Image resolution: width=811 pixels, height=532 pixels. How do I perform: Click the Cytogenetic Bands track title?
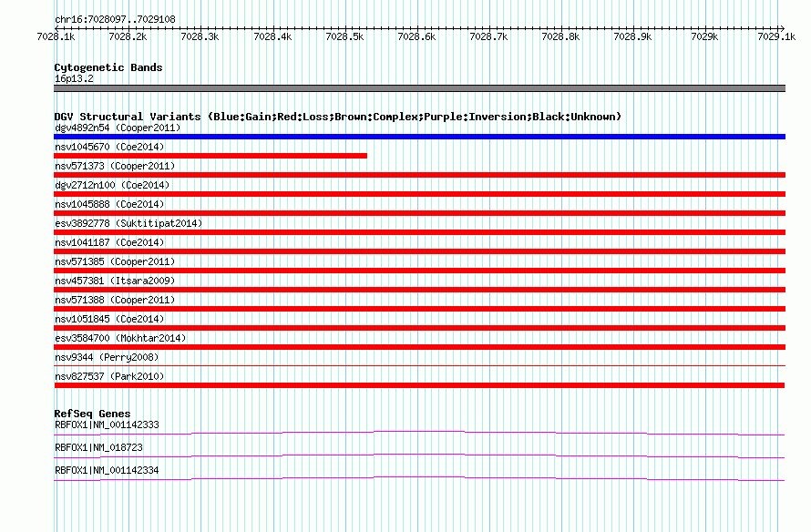[x=108, y=67]
